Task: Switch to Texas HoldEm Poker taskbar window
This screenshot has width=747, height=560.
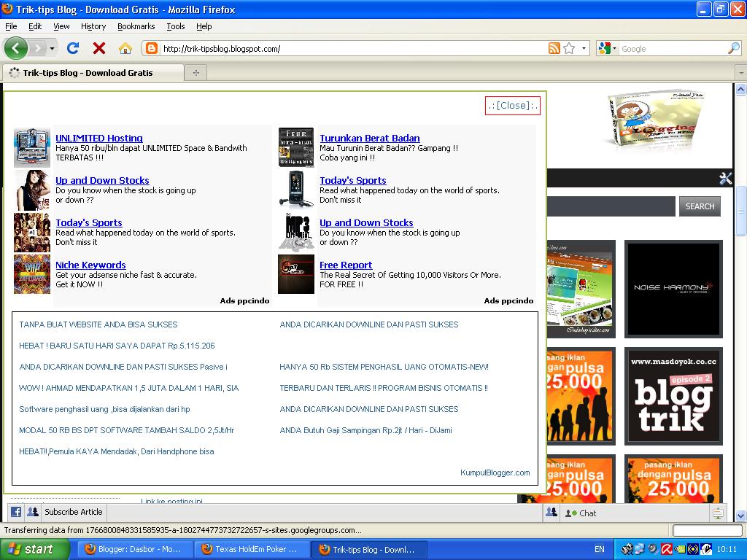Action: coord(252,549)
